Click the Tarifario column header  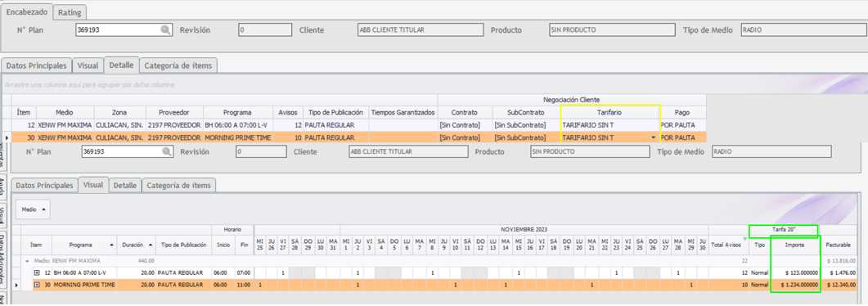tap(610, 112)
